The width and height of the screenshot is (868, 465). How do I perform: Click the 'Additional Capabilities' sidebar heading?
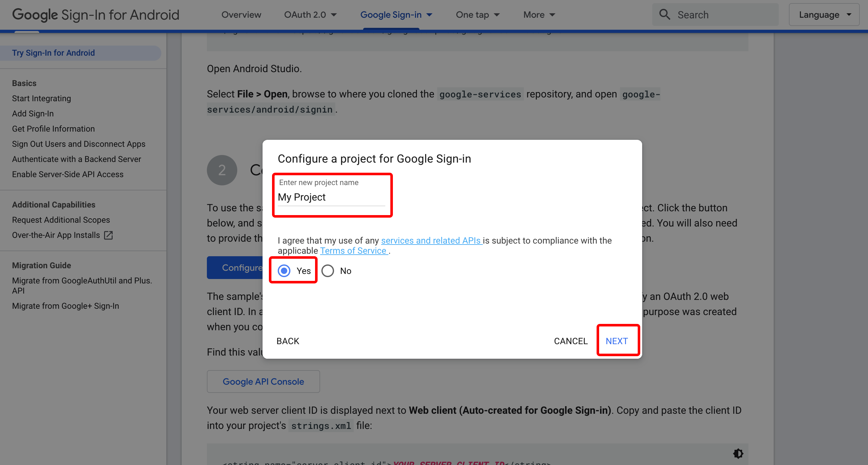pos(53,205)
